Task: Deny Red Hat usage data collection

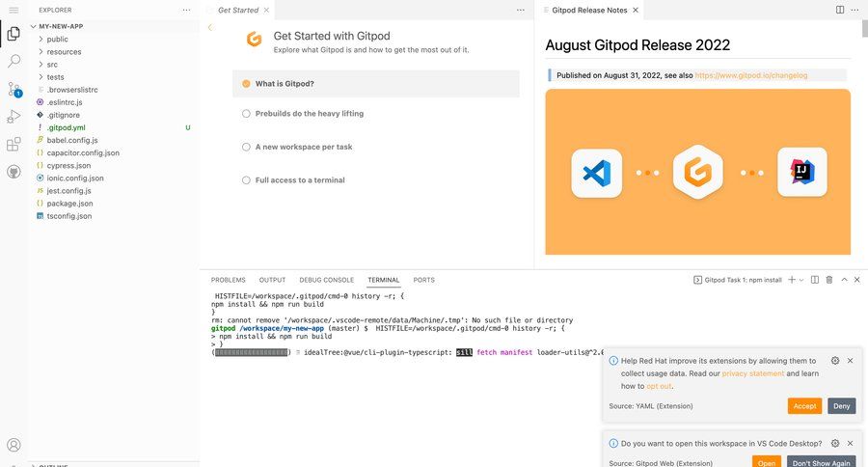Action: 841,406
